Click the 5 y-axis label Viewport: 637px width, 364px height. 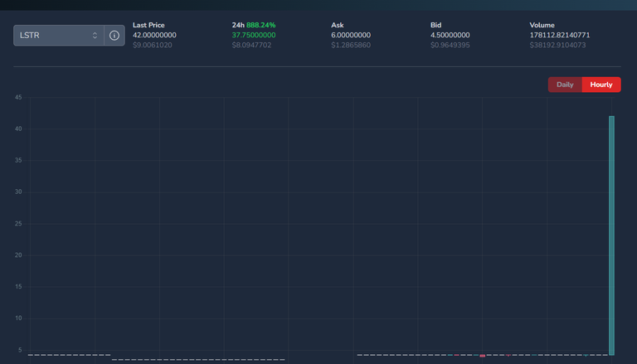tap(20, 350)
